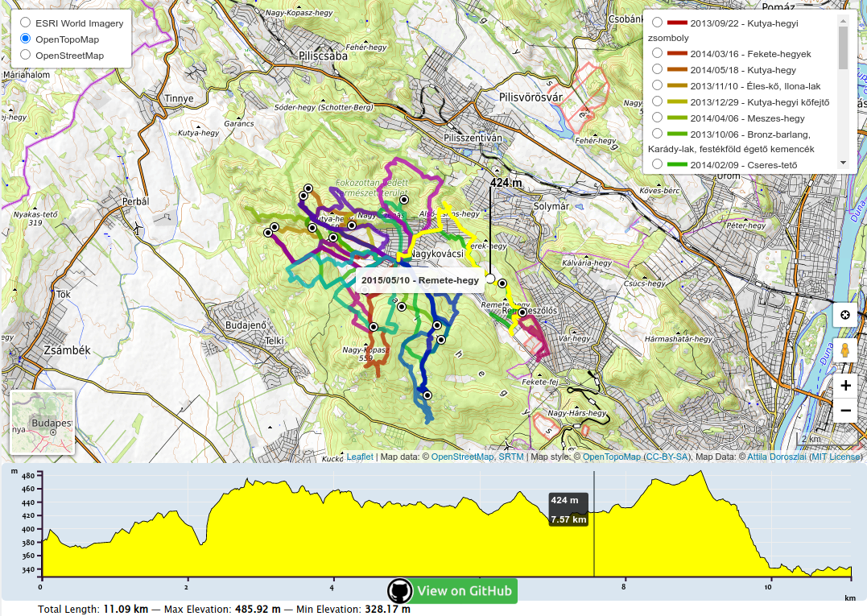Click the marker below the Fokozottan védett label

[x=404, y=200]
